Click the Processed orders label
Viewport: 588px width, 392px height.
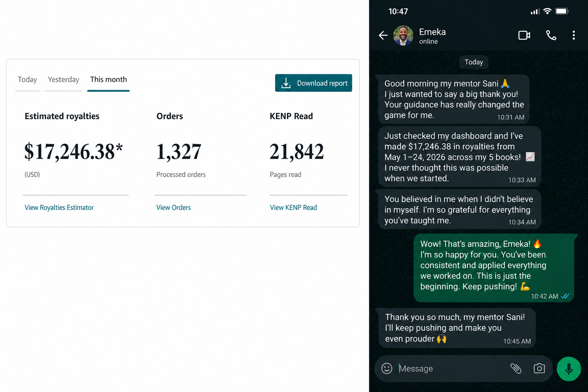pos(181,175)
